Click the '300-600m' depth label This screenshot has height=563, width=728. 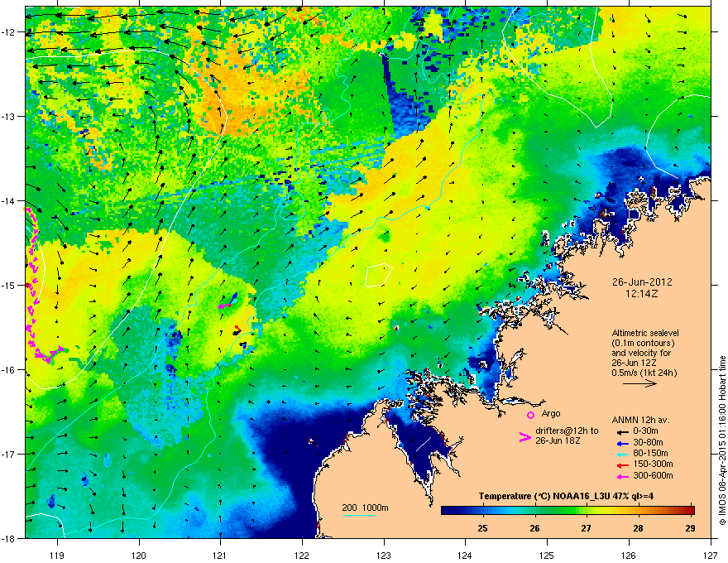pos(653,476)
